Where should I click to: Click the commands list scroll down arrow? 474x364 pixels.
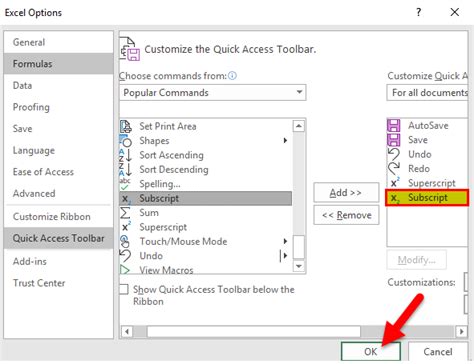[299, 266]
